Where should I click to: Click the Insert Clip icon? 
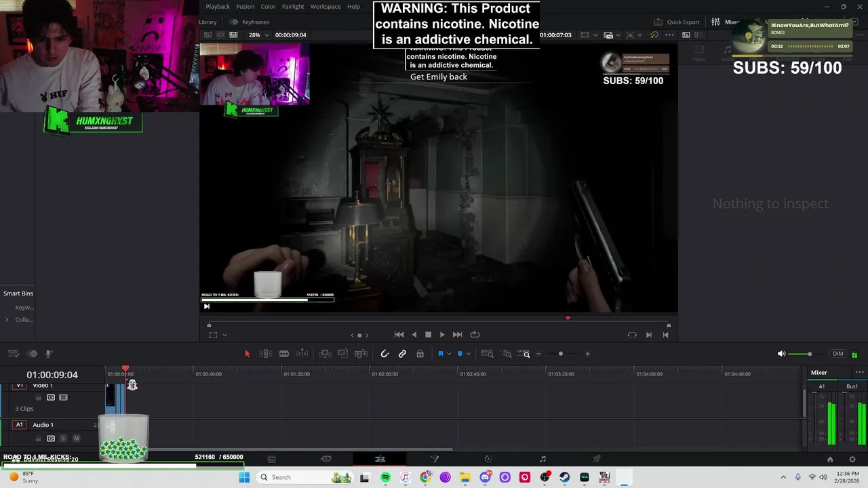coord(325,354)
